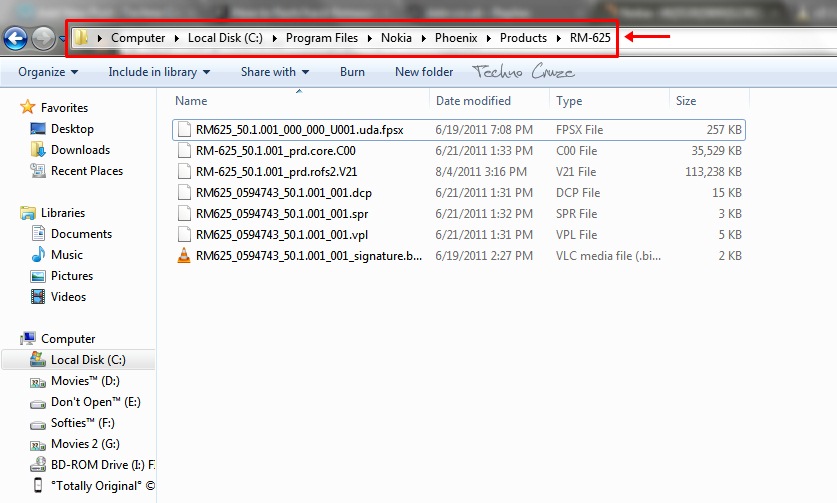Click the New folder button
The width and height of the screenshot is (837, 503).
[424, 72]
